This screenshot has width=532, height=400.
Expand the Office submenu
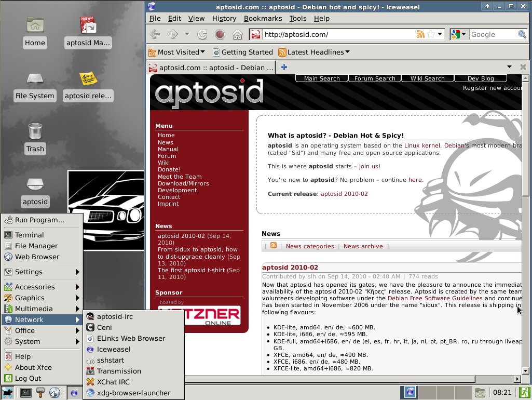pyautogui.click(x=42, y=330)
